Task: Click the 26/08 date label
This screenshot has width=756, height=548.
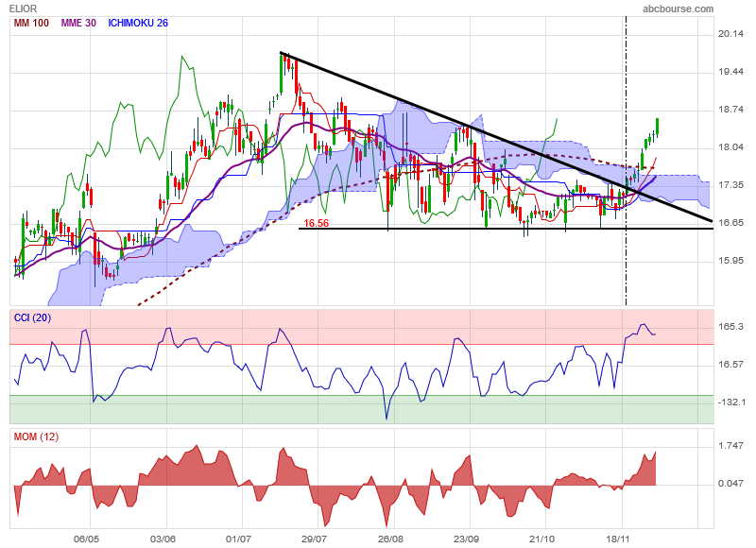Action: [390, 539]
